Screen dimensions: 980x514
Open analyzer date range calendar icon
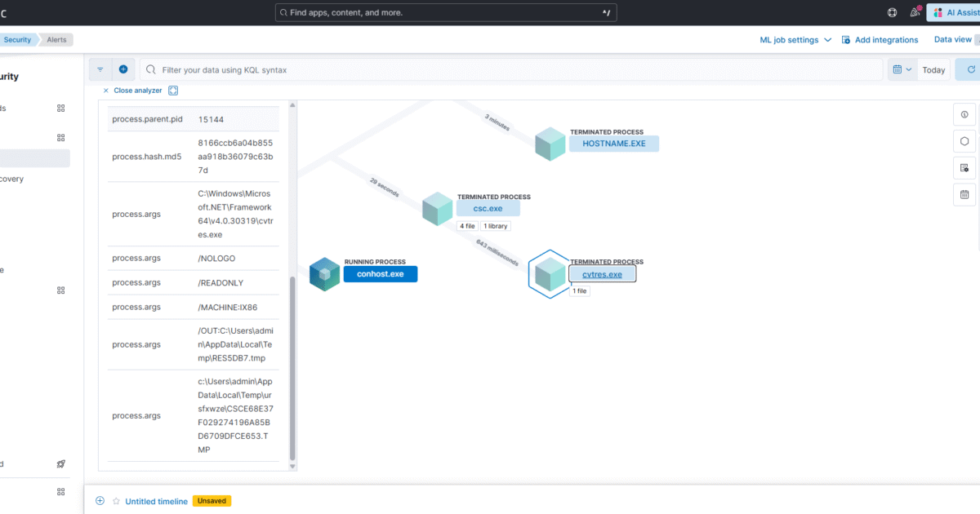964,194
